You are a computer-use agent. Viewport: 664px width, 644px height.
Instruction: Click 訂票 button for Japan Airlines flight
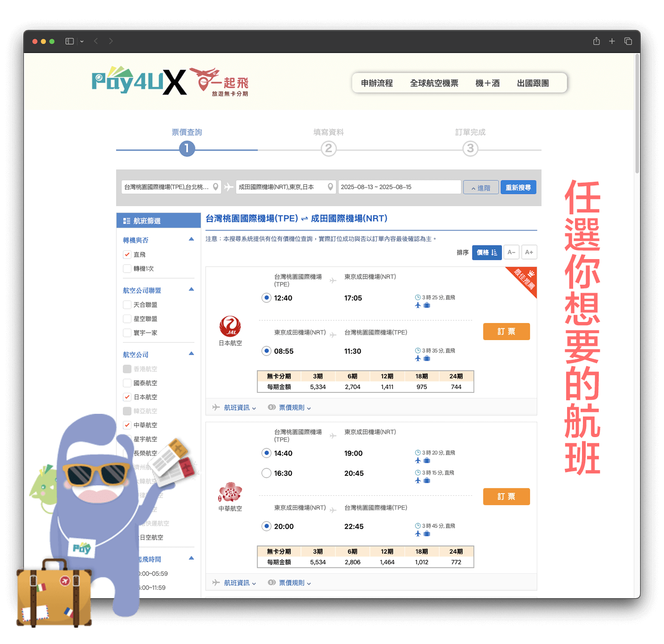(x=506, y=331)
